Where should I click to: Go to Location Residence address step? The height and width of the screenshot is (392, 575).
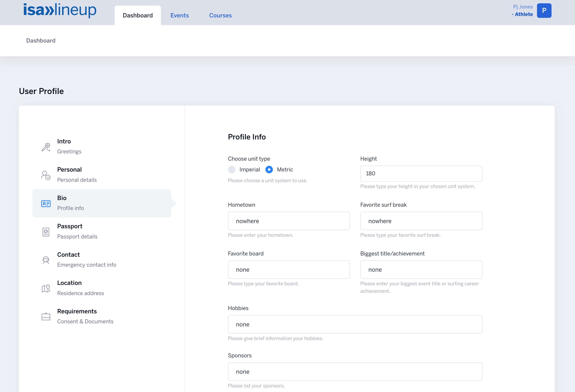point(102,288)
